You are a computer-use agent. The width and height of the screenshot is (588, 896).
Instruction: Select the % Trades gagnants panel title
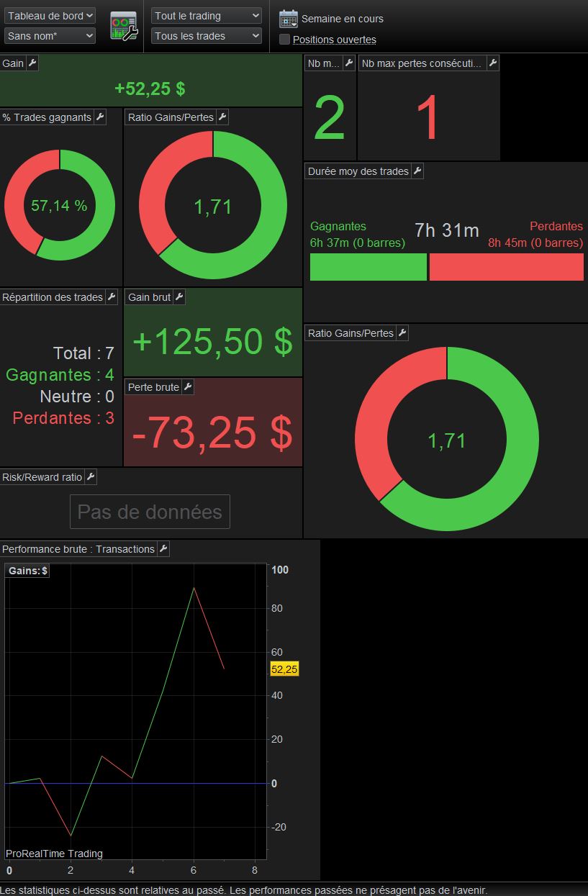point(47,117)
